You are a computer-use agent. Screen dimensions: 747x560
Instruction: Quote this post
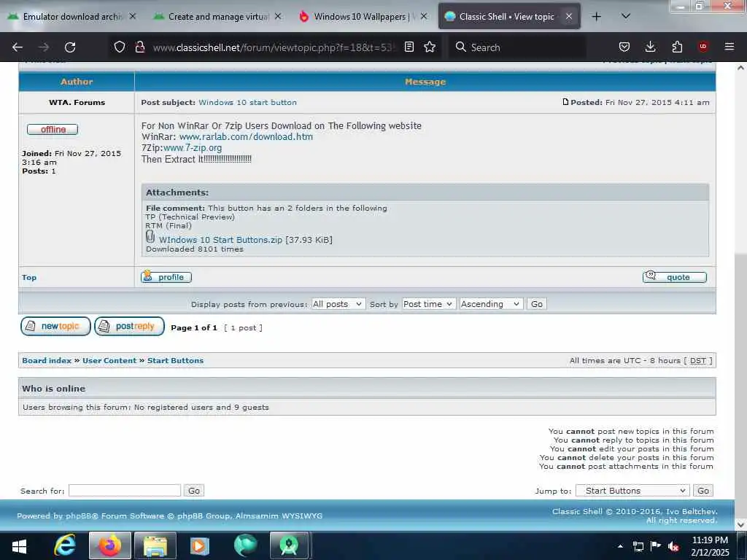tap(675, 277)
